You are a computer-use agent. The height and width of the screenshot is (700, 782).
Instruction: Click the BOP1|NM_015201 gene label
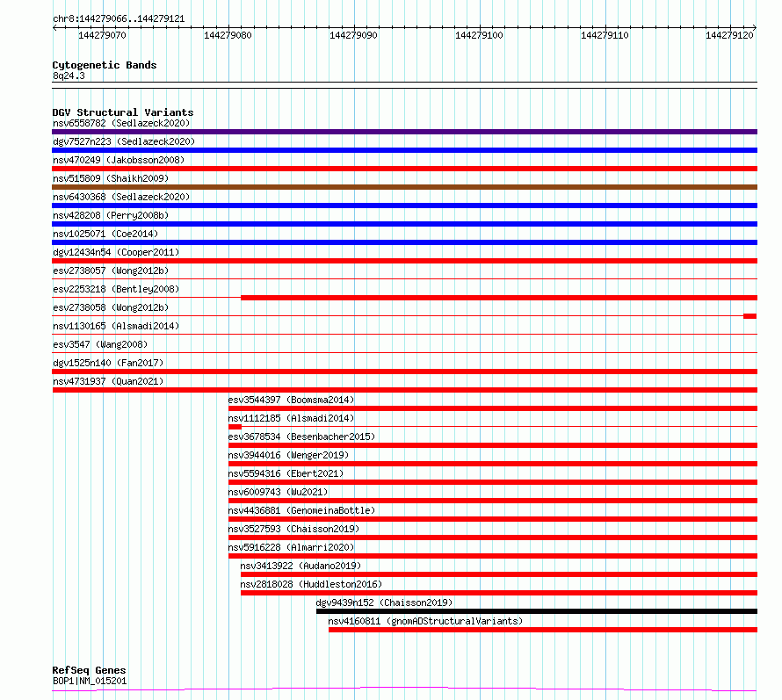tap(90, 681)
